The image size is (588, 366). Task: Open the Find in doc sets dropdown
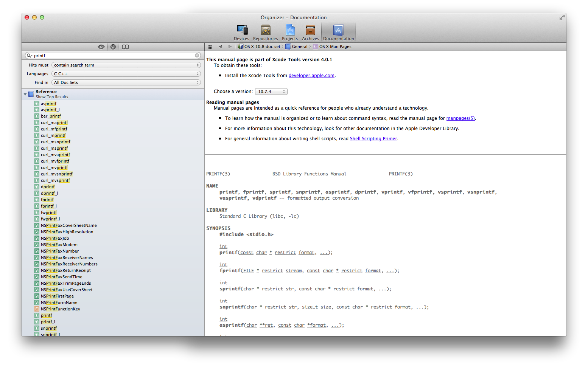pos(126,82)
